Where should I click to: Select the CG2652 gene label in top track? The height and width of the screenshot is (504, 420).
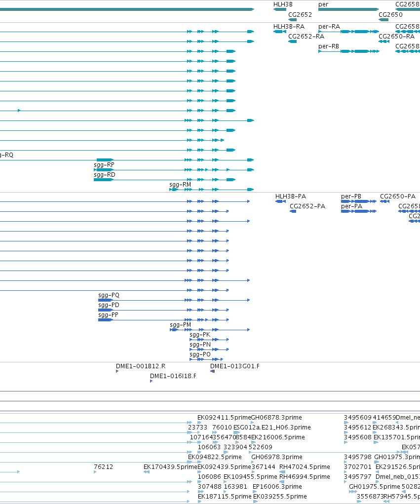[x=300, y=14]
